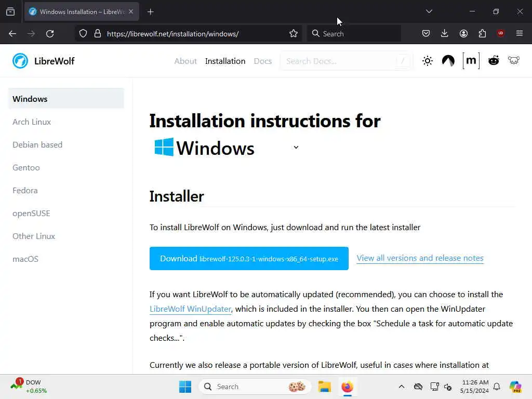
Task: Open File Explorer from taskbar
Action: [x=324, y=387]
